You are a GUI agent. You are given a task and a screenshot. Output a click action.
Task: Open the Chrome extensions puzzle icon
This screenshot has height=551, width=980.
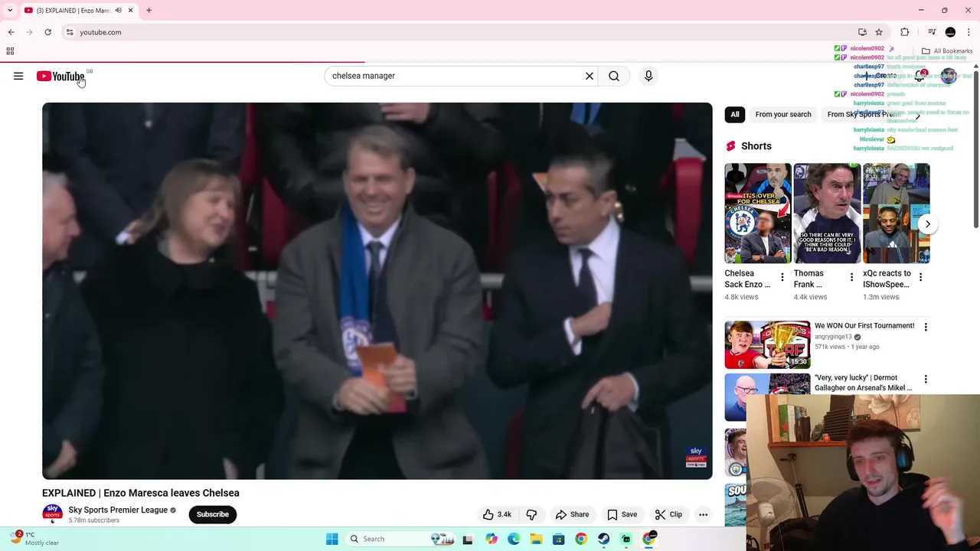click(x=904, y=32)
